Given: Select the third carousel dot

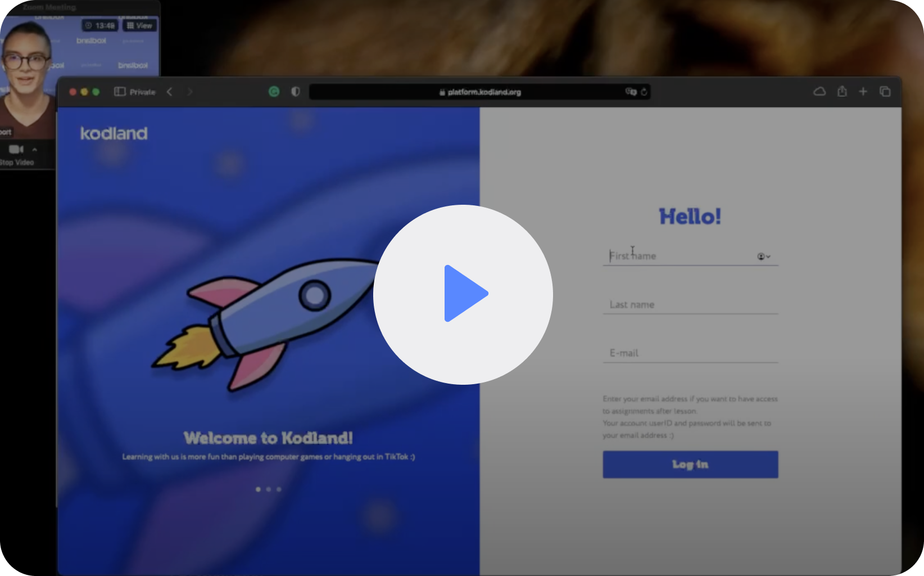Looking at the screenshot, I should pyautogui.click(x=279, y=489).
